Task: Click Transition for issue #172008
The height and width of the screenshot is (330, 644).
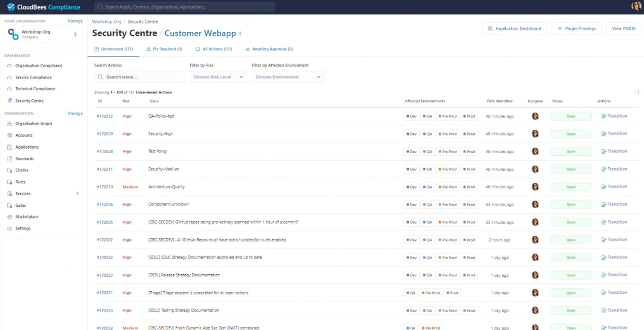Action: [614, 151]
